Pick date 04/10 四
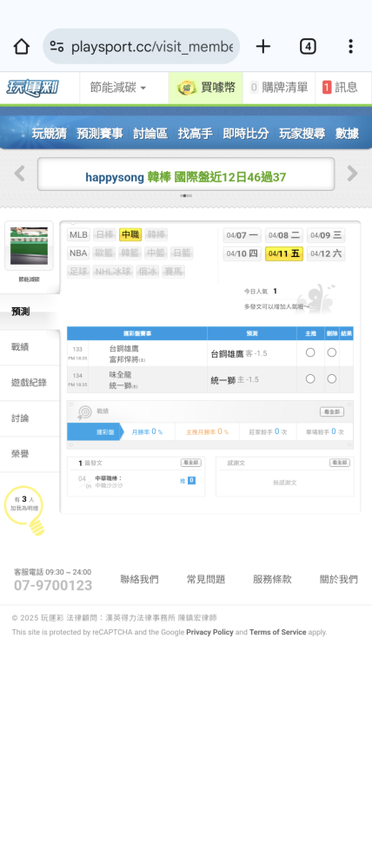 pos(242,253)
